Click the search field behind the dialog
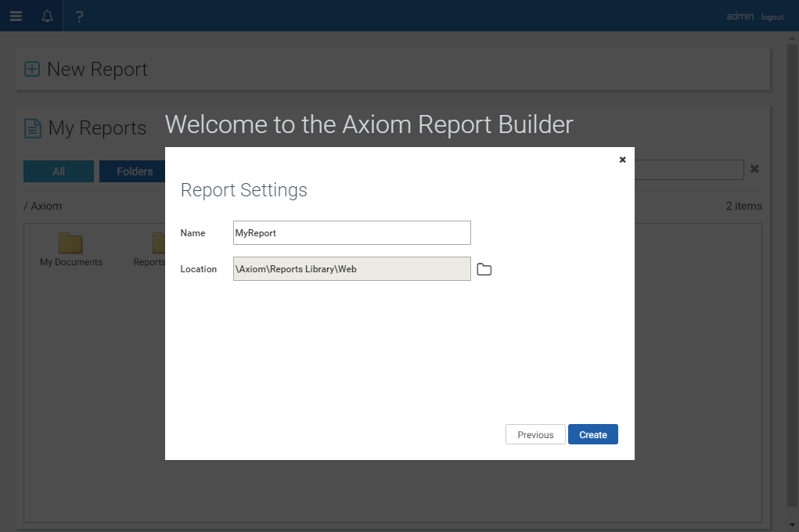The image size is (799, 532). click(x=689, y=170)
